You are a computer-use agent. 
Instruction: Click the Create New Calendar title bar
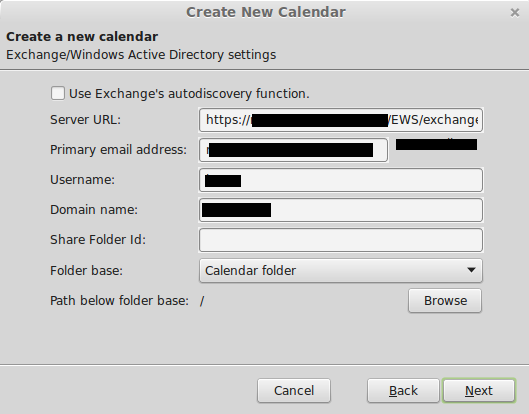tap(266, 12)
